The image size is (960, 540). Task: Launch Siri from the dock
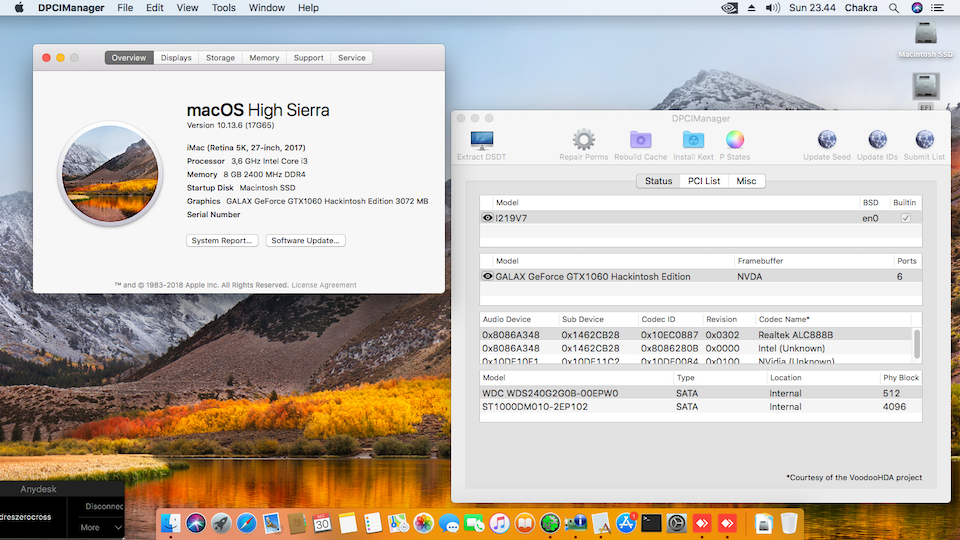[x=196, y=523]
